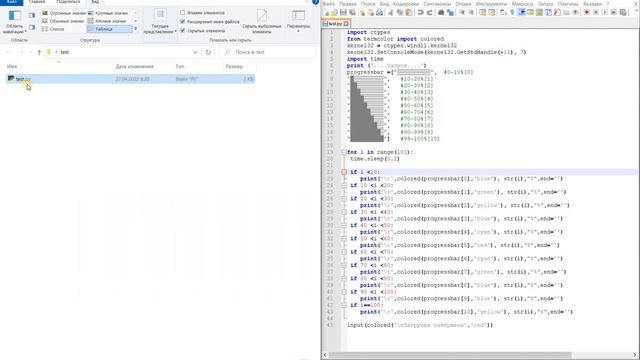Choose the Таблица layout option

pos(109,29)
